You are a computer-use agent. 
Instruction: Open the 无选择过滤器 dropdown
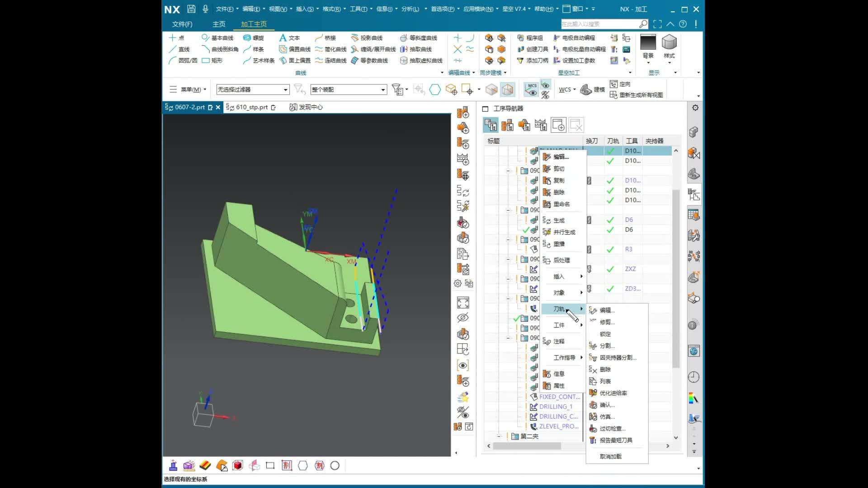tap(285, 89)
